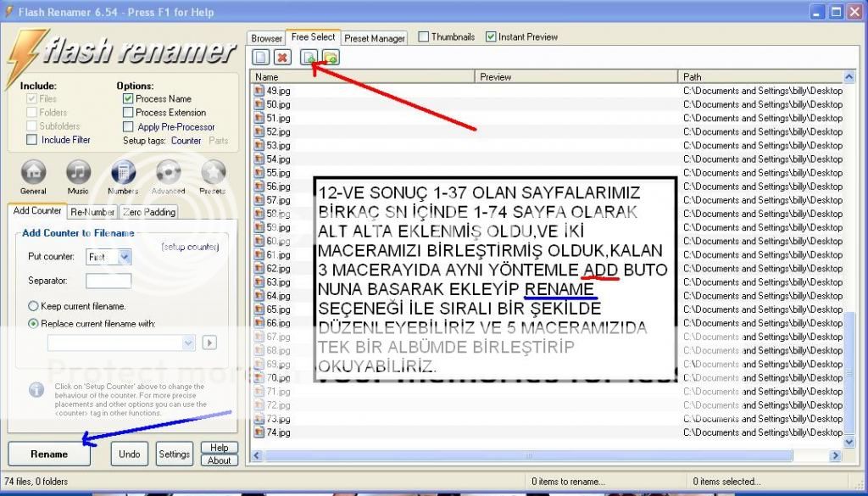
Task: Remove selected files with red X icon
Action: tap(283, 58)
